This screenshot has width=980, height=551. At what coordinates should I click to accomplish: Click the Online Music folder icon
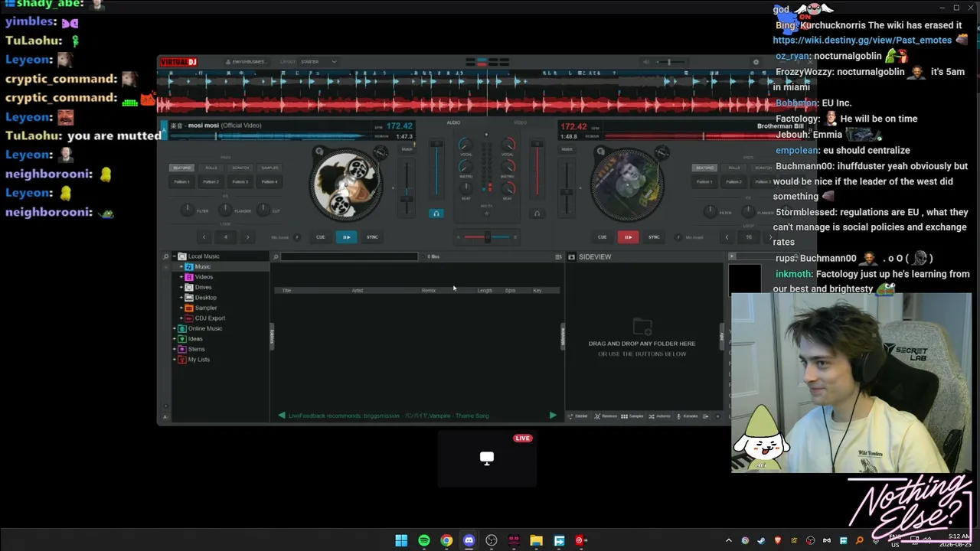pyautogui.click(x=182, y=328)
